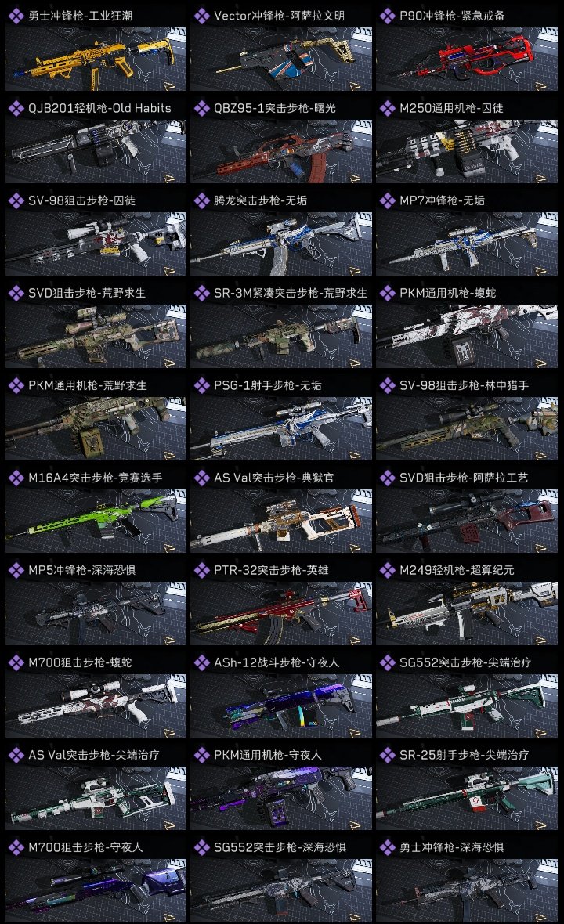This screenshot has width=564, height=924.
Task: Click the SVD狙击步枪-荒野求生 title label
Action: click(87, 293)
